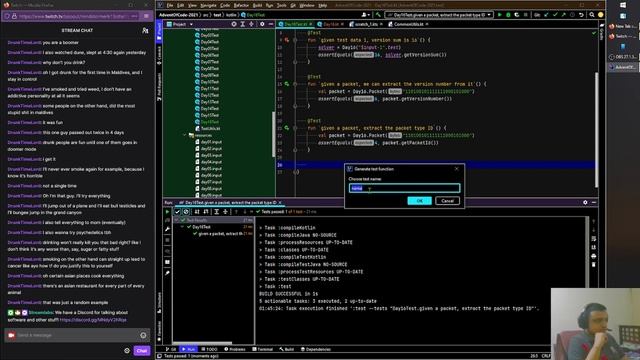Toggle Show Ignored icon in Run toolbar
640x360 pixels.
[186, 212]
